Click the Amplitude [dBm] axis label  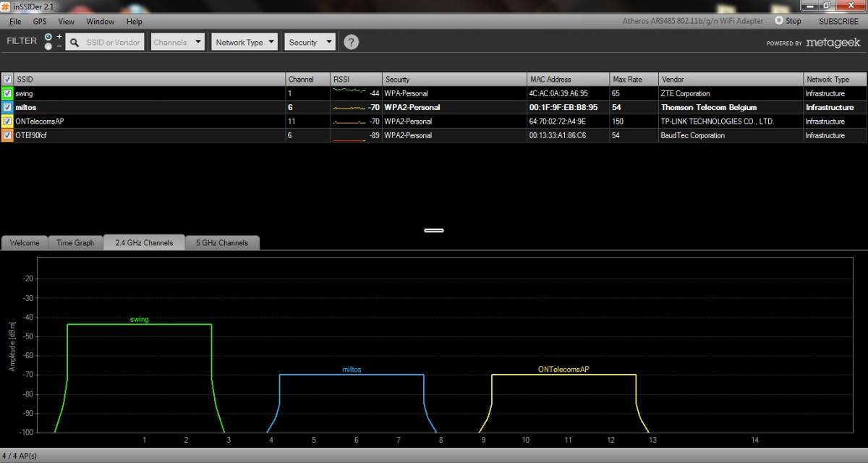tap(12, 347)
